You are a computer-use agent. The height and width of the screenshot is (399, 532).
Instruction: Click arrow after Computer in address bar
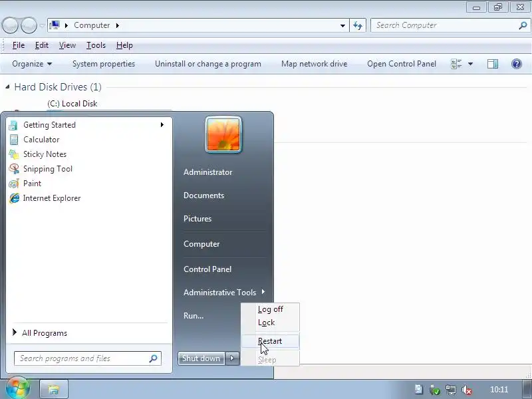[x=118, y=25]
